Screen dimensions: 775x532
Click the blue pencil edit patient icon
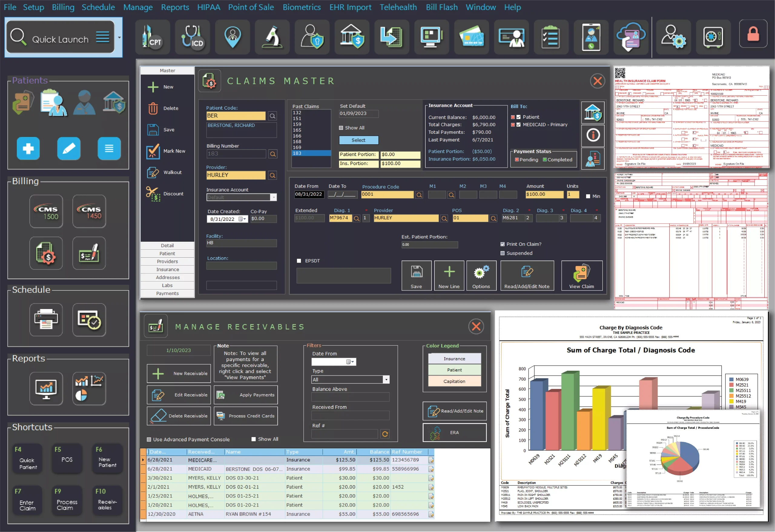click(x=69, y=148)
